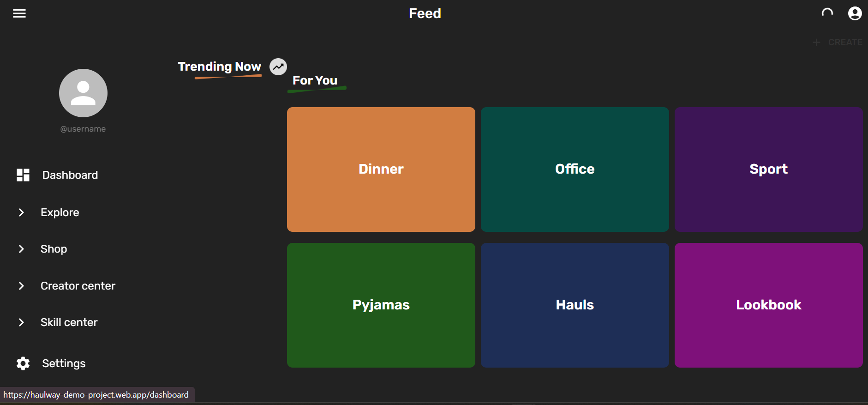Select the orange Dinner tile
This screenshot has width=868, height=405.
[x=381, y=169]
